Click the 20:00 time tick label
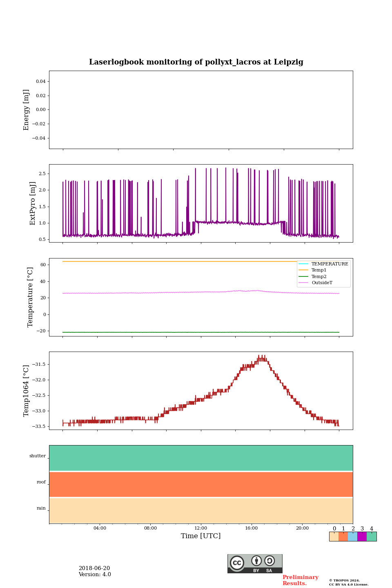This screenshot has height=588, width=392. click(x=302, y=528)
